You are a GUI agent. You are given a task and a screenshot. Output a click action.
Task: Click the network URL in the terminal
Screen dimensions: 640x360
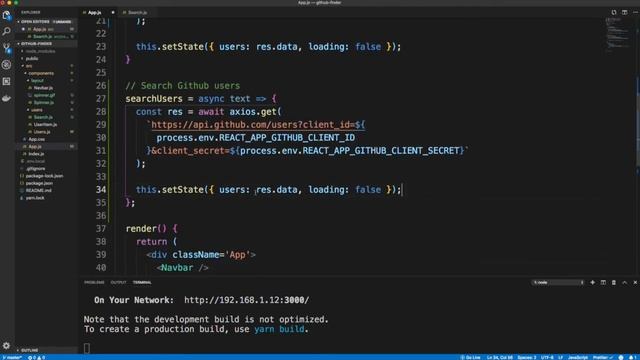tap(247, 300)
